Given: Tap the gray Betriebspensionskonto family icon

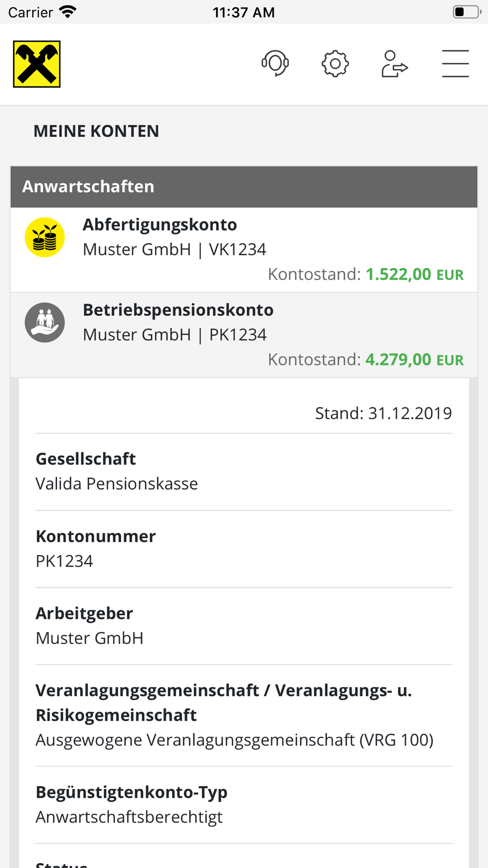Looking at the screenshot, I should coord(45,323).
